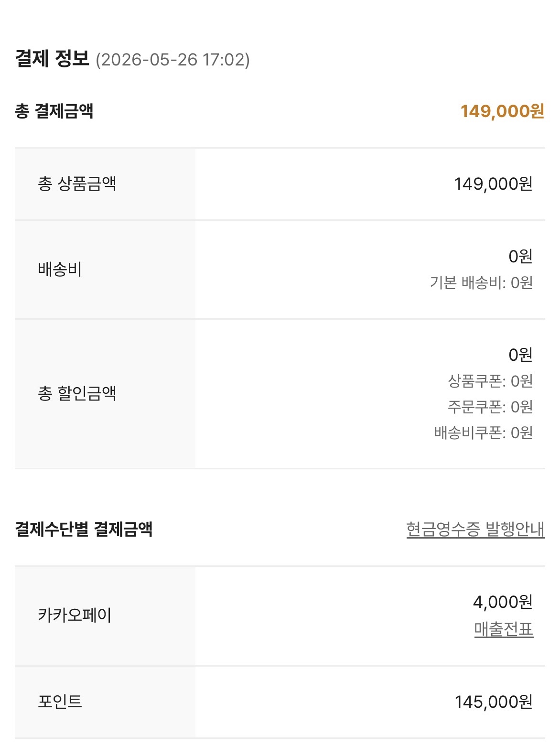The width and height of the screenshot is (560, 746).
Task: Click the 149,000원 product amount value
Action: [x=493, y=184]
